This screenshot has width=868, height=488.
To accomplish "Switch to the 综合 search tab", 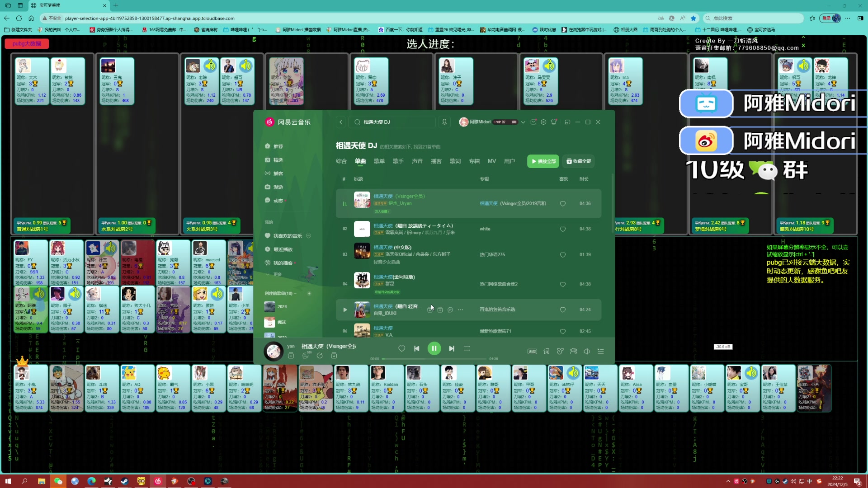I will click(341, 161).
